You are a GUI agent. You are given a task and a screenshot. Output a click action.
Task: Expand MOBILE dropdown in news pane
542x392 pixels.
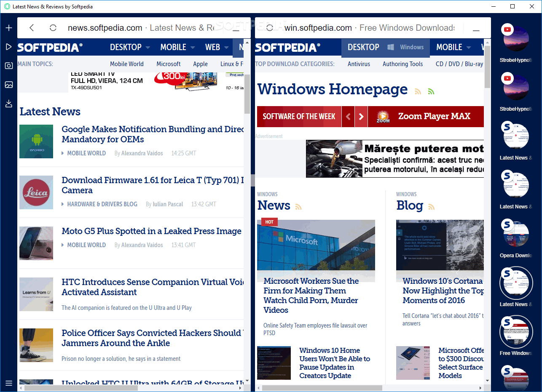[193, 48]
